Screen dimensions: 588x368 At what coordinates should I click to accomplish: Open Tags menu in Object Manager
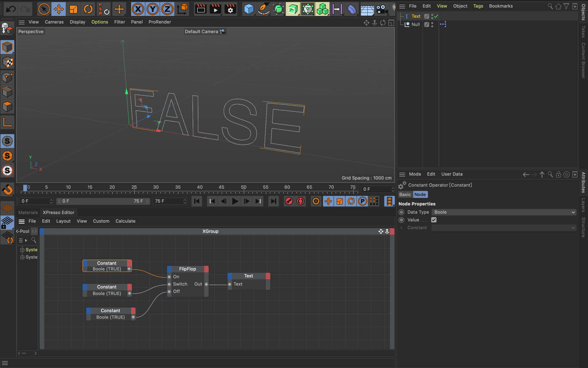pyautogui.click(x=478, y=6)
